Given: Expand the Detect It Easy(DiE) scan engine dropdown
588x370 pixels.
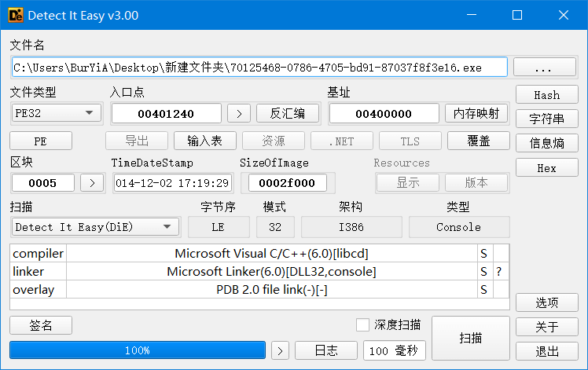Looking at the screenshot, I should coord(95,227).
